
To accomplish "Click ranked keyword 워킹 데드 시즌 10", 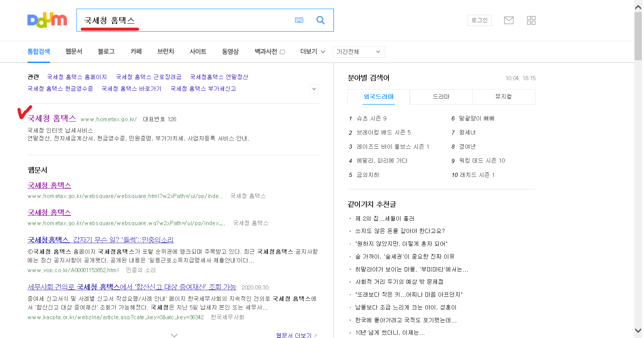I will (482, 161).
